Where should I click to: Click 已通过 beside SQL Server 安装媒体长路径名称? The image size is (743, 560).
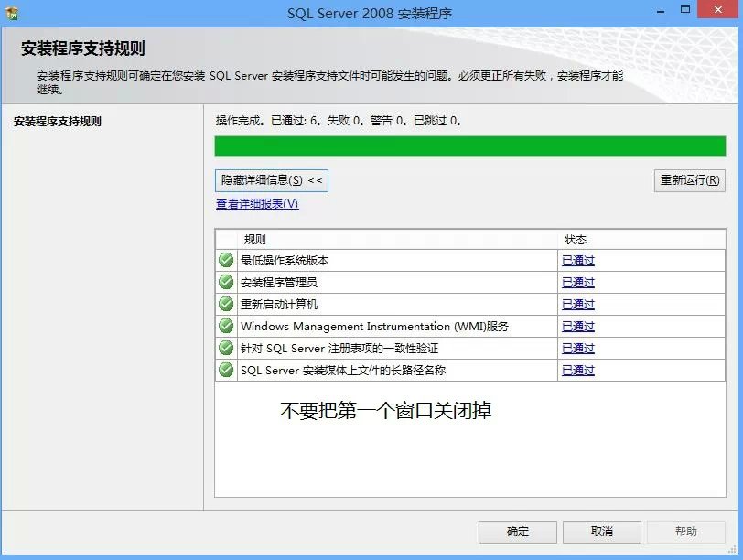click(577, 370)
